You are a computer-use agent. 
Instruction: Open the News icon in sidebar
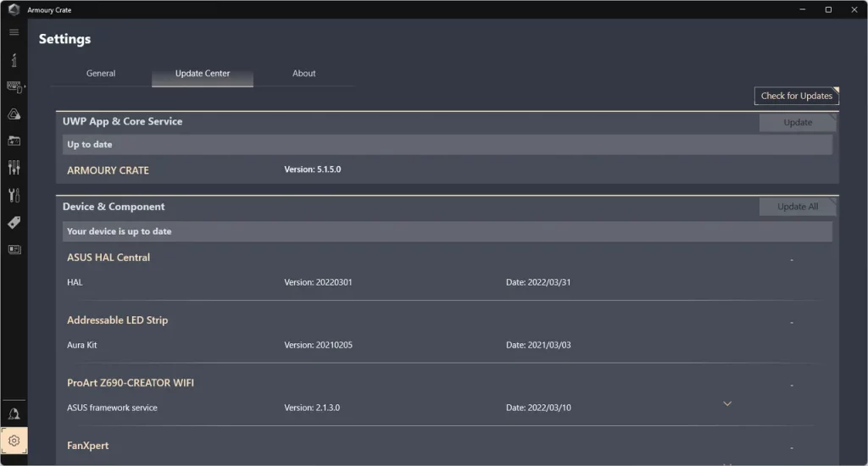[x=14, y=250]
